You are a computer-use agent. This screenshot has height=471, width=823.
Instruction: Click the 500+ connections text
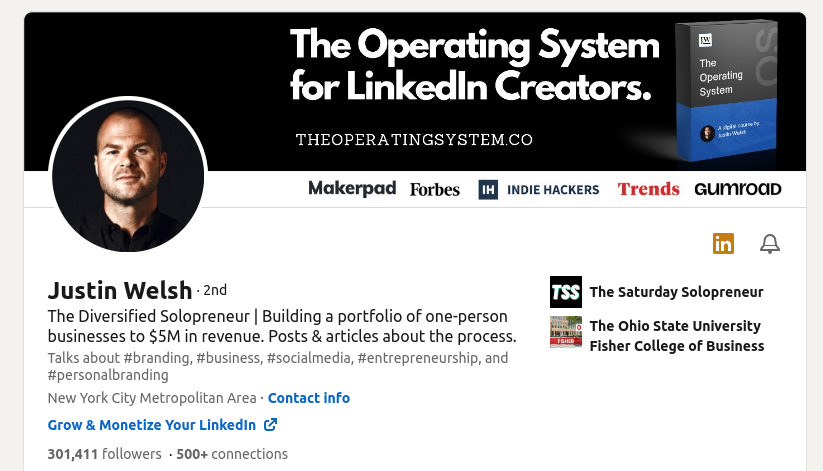click(x=232, y=454)
